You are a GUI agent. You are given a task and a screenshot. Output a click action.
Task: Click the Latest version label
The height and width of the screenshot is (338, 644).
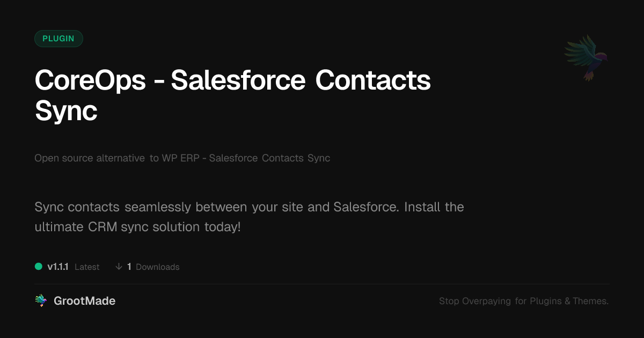coord(87,267)
